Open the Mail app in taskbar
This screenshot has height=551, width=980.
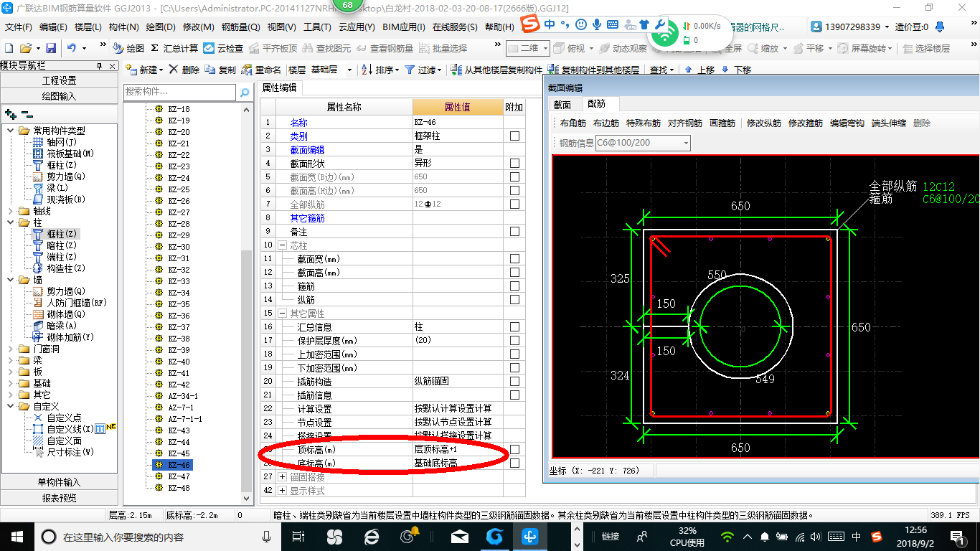460,536
